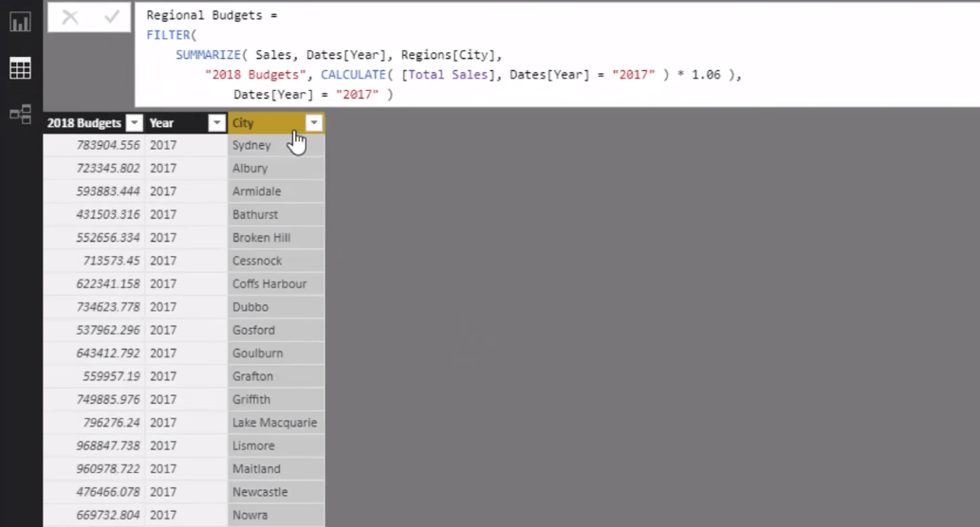Select budget value 713573.45
This screenshot has width=980, height=527.
[94, 261]
